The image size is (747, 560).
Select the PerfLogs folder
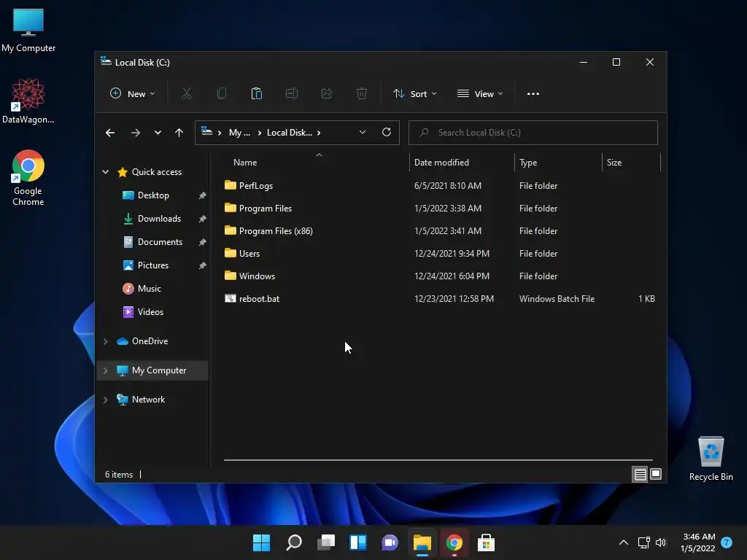click(x=438, y=186)
